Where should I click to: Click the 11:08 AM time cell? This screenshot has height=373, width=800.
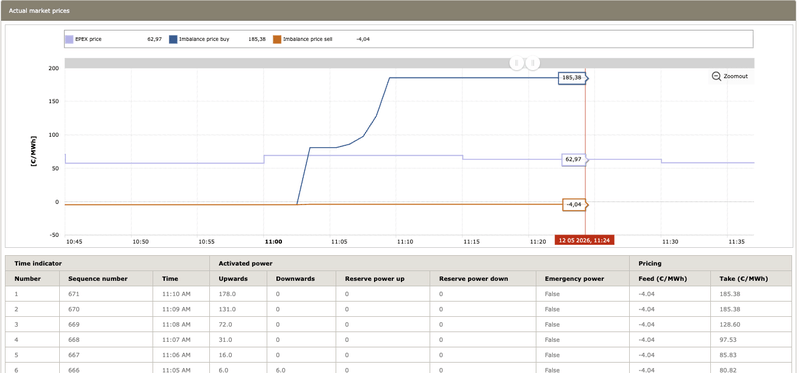[181, 325]
